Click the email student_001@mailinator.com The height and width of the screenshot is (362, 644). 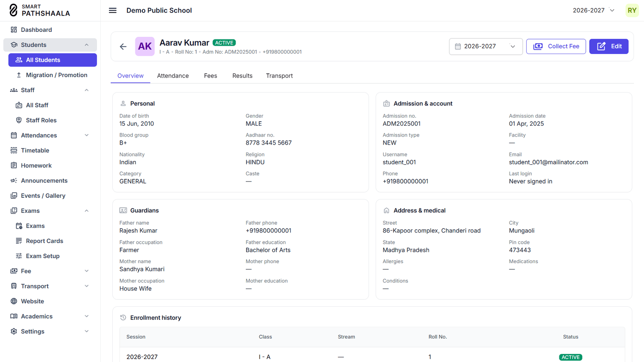[x=548, y=162]
